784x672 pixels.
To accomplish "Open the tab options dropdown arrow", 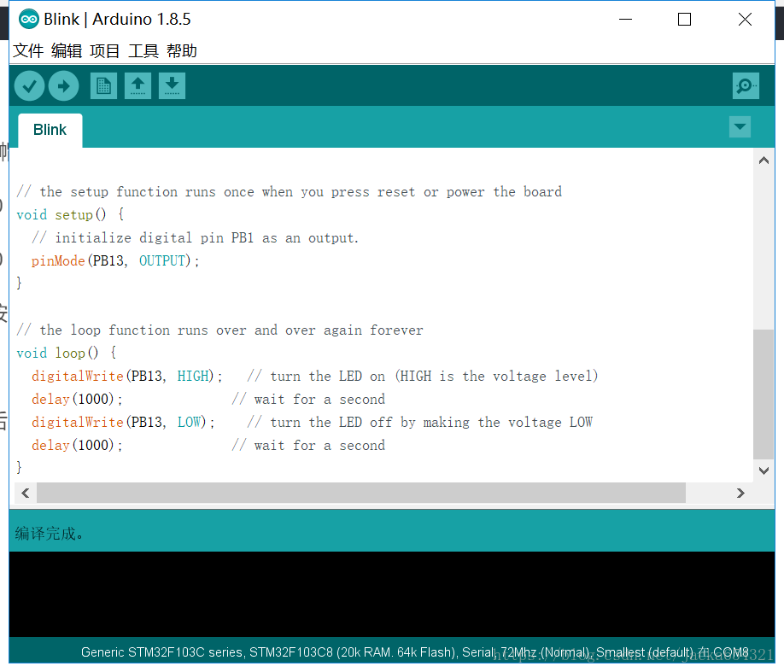I will pyautogui.click(x=740, y=127).
